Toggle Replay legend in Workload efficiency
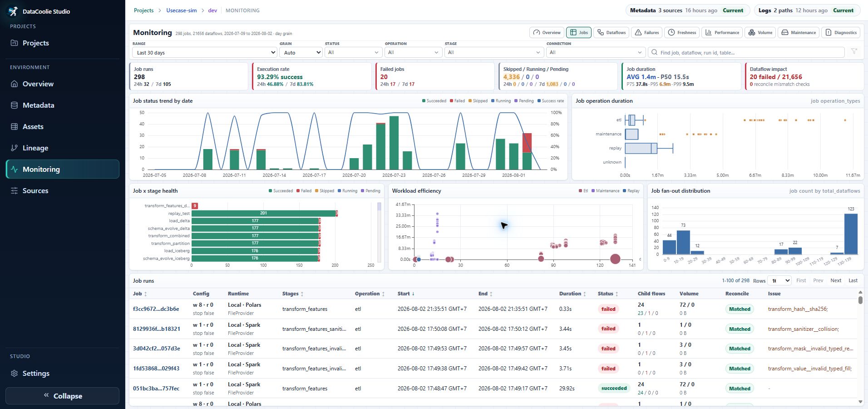This screenshot has width=868, height=409. (631, 191)
